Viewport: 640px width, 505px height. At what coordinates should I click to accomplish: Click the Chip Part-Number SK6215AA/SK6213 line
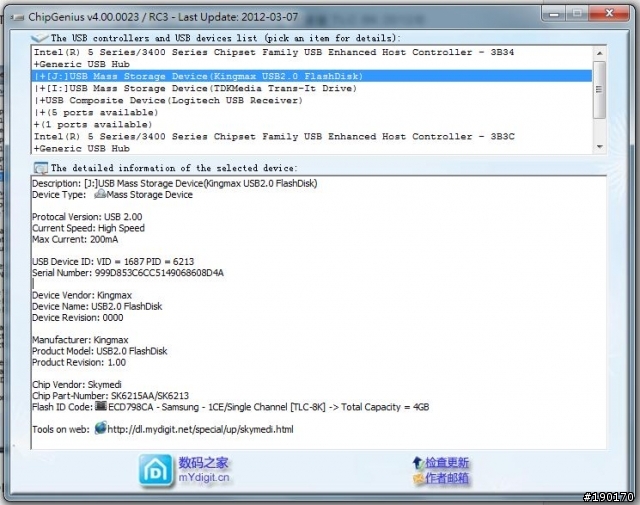point(110,396)
